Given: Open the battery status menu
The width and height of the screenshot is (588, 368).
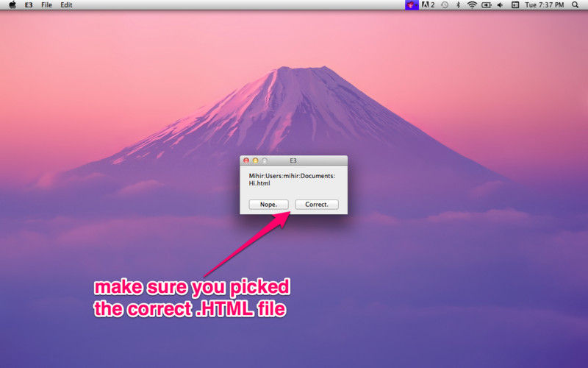Looking at the screenshot, I should 487,5.
